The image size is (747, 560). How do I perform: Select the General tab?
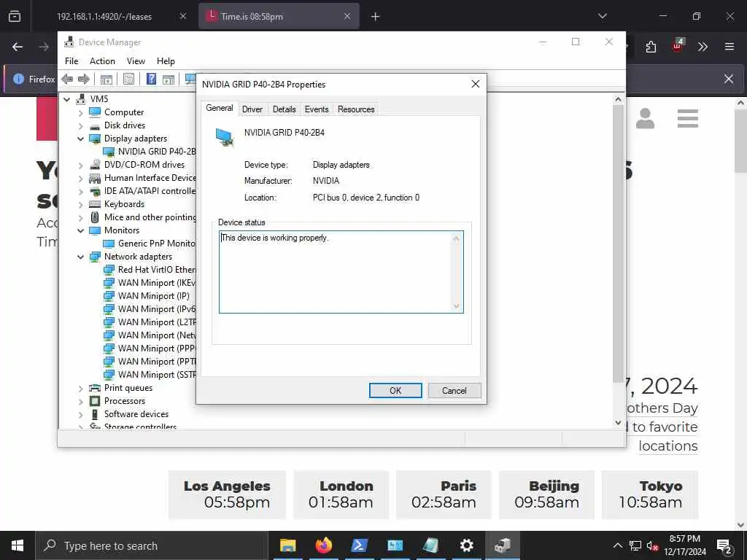coord(219,108)
